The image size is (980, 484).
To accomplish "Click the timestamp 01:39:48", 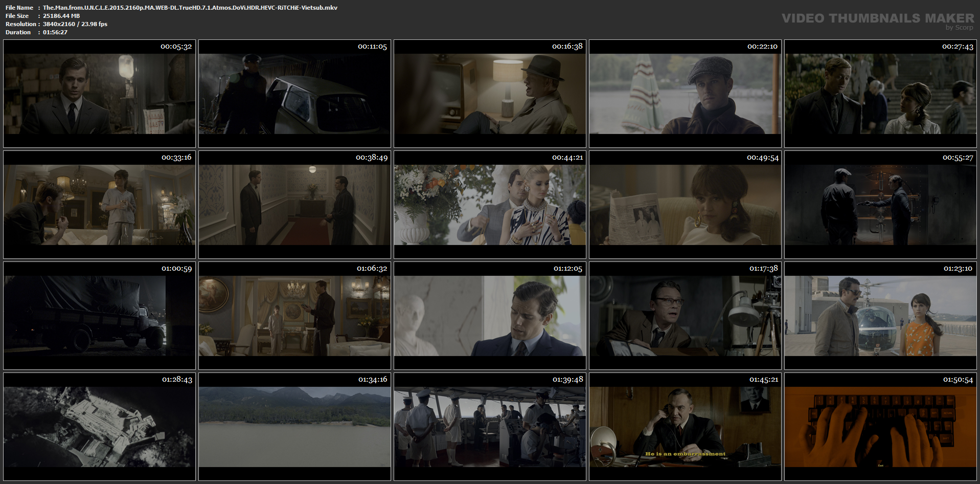I will pos(568,380).
